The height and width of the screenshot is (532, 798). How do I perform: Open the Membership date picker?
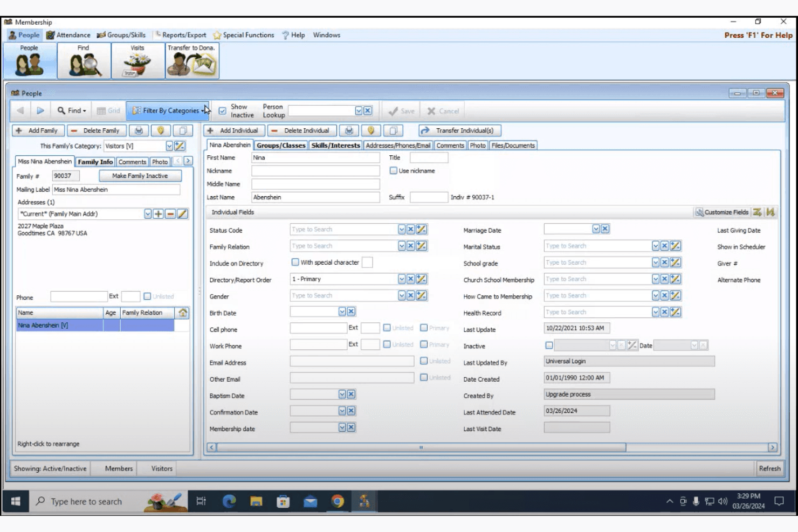[x=342, y=427]
